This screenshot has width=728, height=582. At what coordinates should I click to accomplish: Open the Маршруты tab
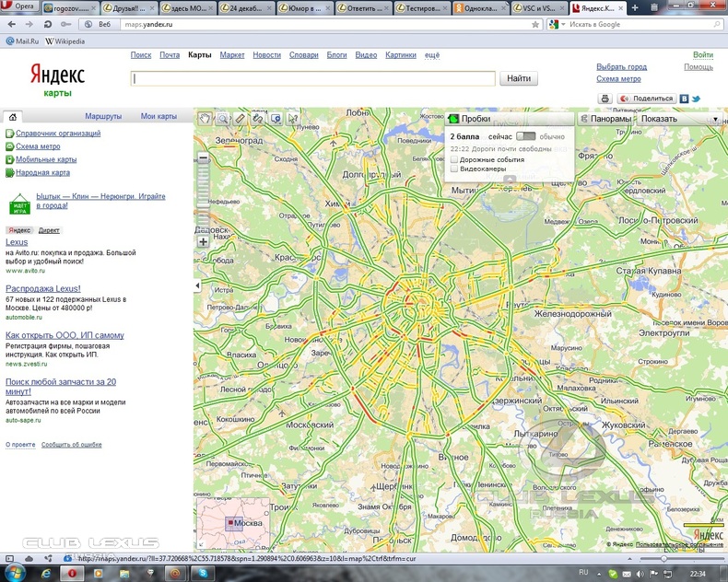point(103,116)
